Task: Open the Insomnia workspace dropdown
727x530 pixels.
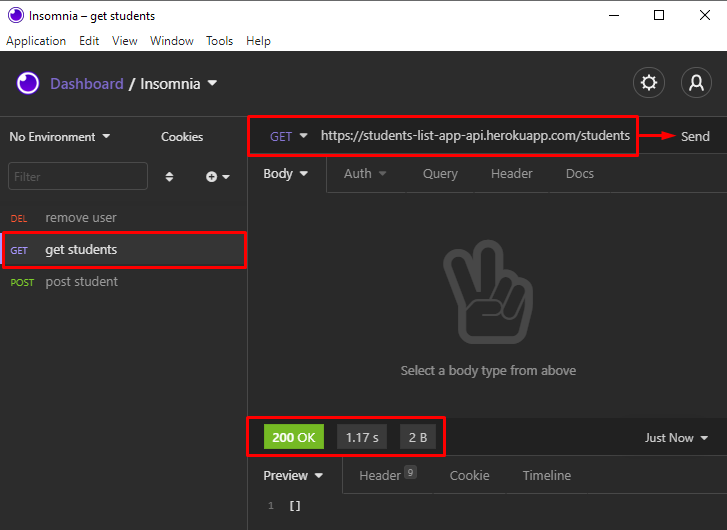Action: (x=179, y=84)
